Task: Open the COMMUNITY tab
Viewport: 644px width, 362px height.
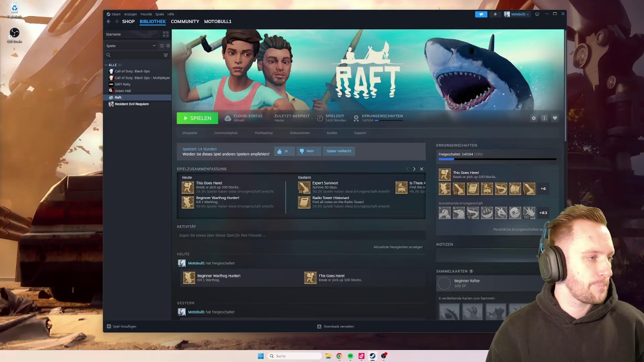Action: click(x=185, y=22)
